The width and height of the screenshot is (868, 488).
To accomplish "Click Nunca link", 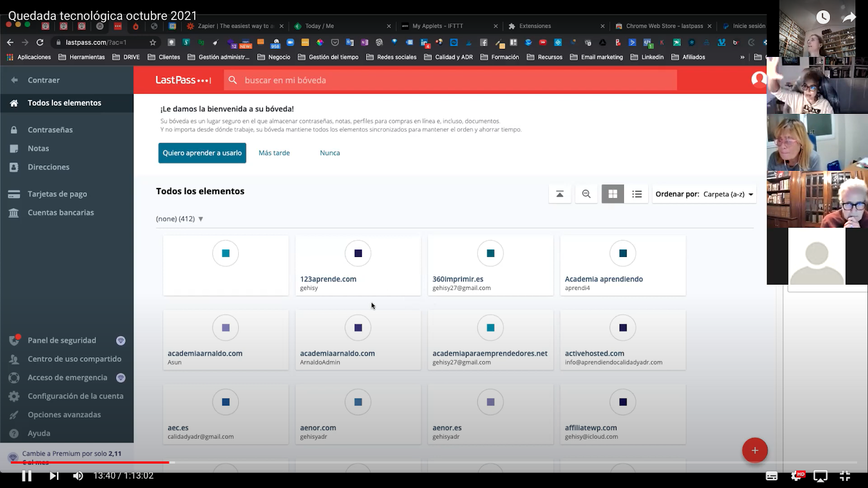I will [x=330, y=153].
